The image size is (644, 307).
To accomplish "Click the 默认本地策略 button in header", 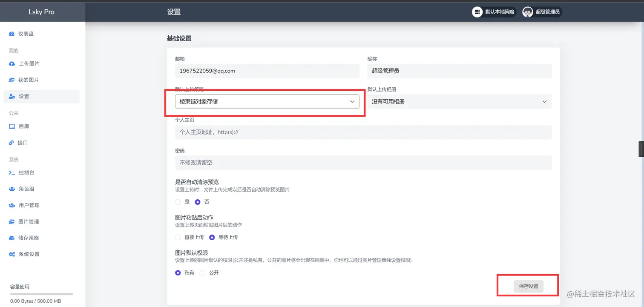I will pyautogui.click(x=494, y=12).
